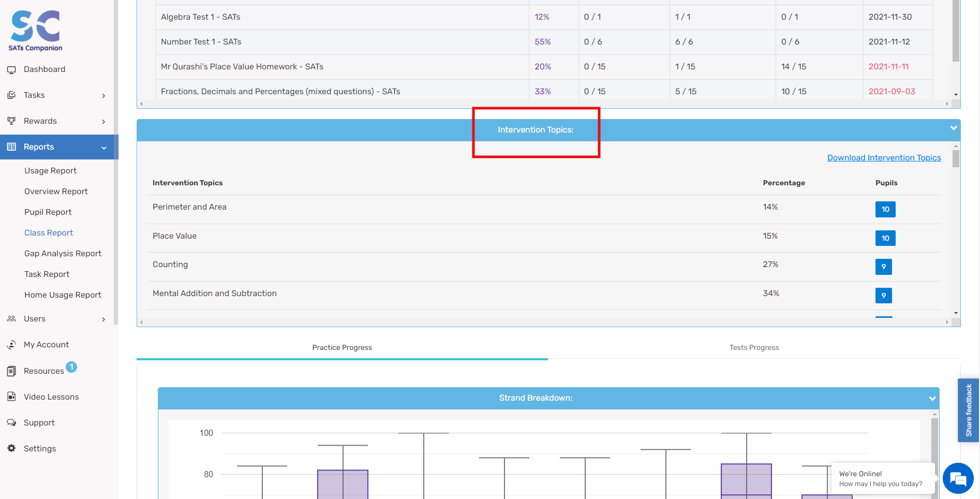Collapse the Intervention Topics panel chevron
The image size is (980, 499).
coord(953,128)
